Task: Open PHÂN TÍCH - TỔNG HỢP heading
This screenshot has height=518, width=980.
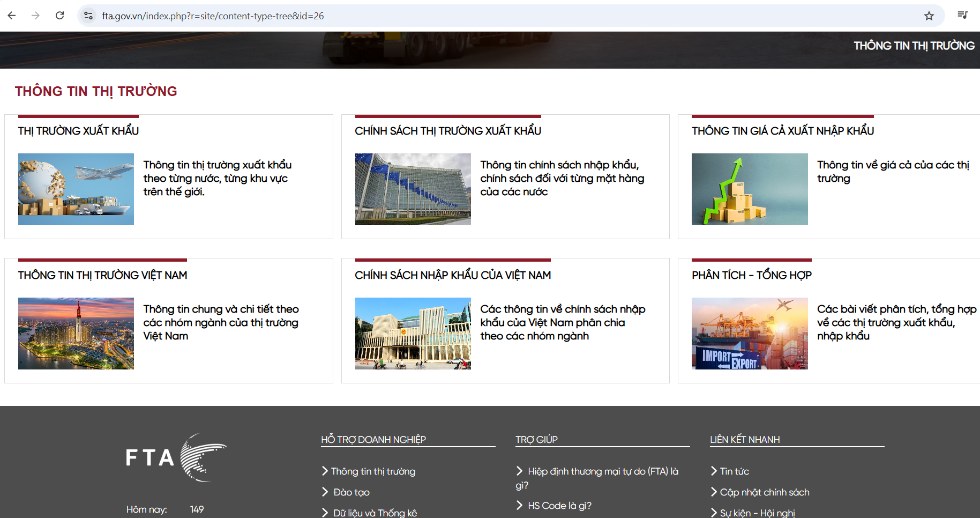Action: (x=752, y=275)
